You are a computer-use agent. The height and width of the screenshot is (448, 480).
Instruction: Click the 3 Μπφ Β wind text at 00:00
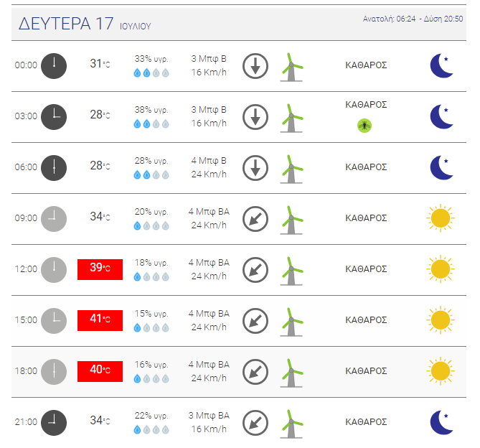pyautogui.click(x=209, y=58)
